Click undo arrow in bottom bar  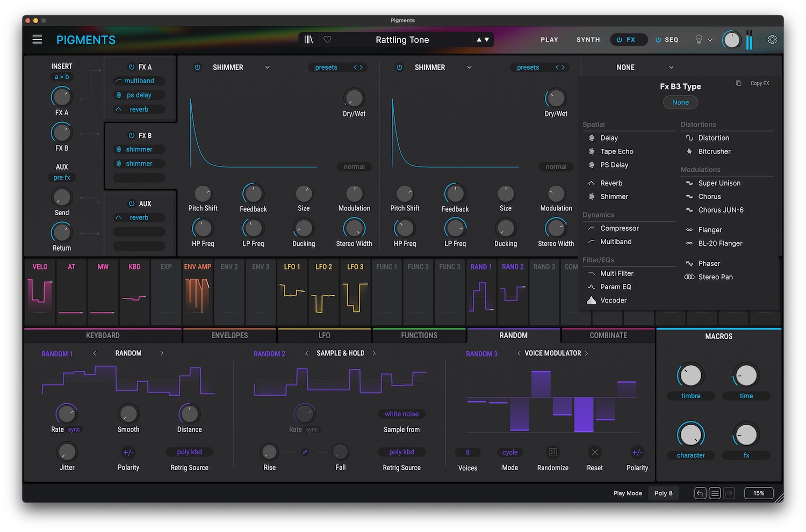(x=700, y=493)
